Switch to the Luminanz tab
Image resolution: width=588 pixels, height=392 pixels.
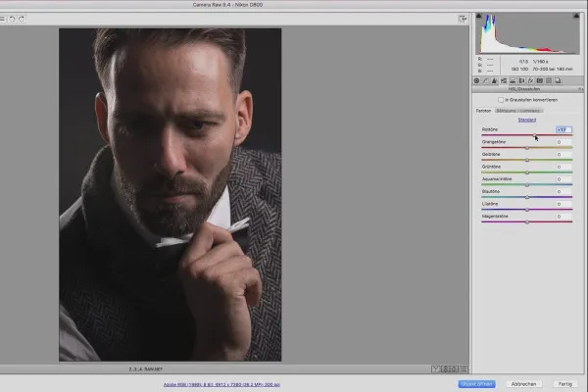pyautogui.click(x=530, y=111)
